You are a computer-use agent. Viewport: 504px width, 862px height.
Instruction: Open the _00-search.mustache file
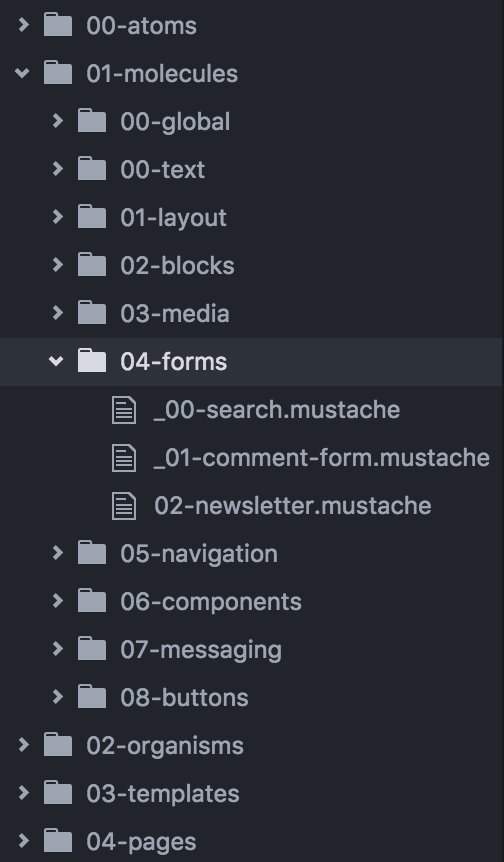277,410
